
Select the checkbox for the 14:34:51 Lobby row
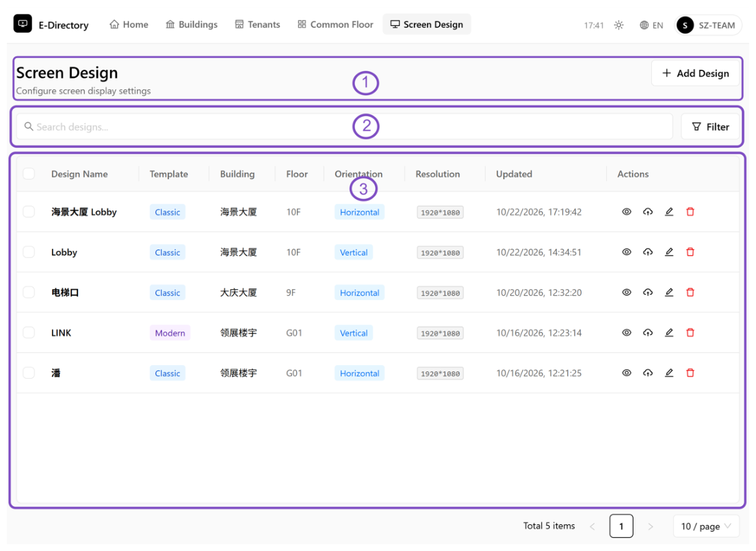(29, 252)
